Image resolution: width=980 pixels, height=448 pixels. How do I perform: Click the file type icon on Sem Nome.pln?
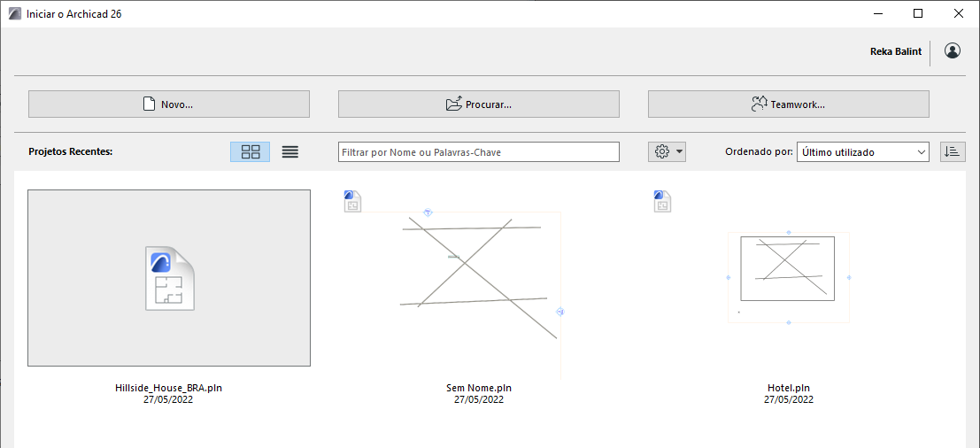point(352,201)
